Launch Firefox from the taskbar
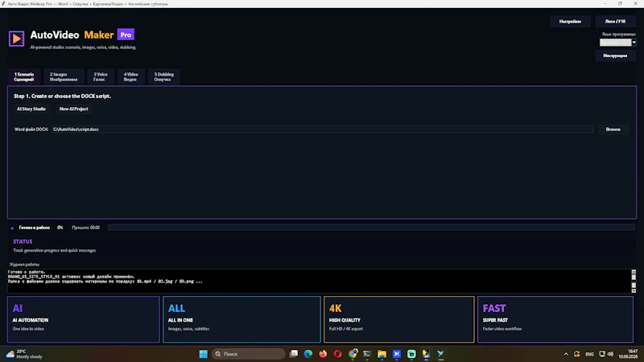The width and height of the screenshot is (644, 362). pyautogui.click(x=323, y=354)
